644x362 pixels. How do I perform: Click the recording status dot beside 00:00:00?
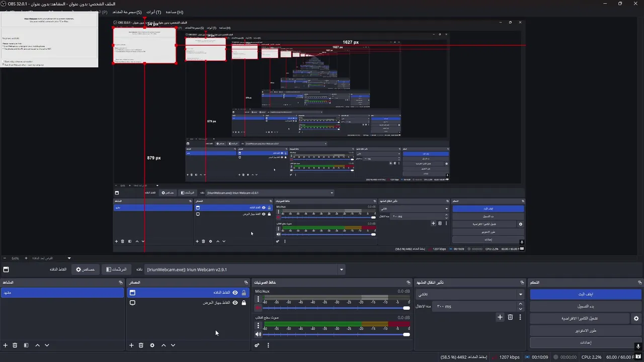coord(556,357)
